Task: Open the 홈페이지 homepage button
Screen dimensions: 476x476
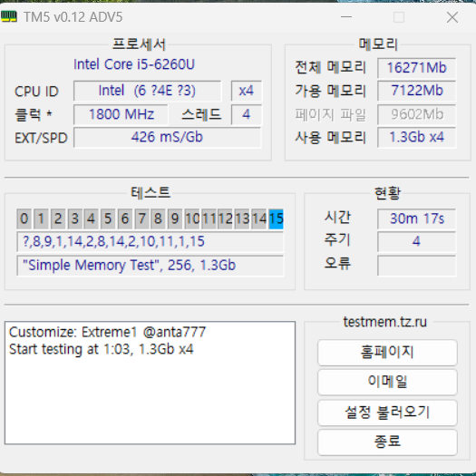Action: tap(387, 353)
